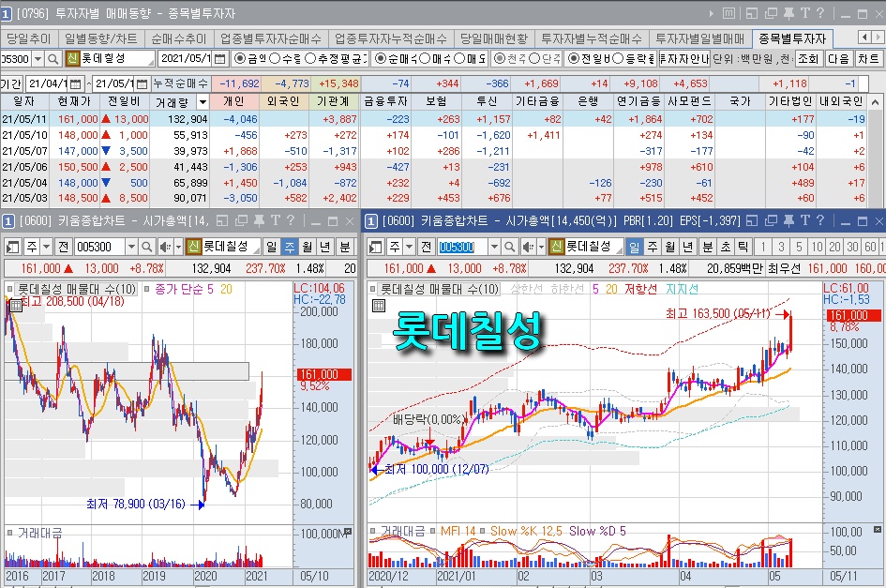Select the 10 interval button in right chart

[x=818, y=247]
